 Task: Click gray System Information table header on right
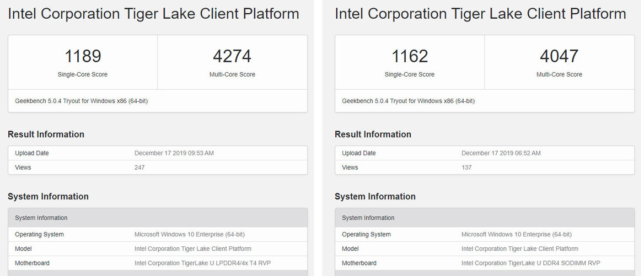pos(485,218)
